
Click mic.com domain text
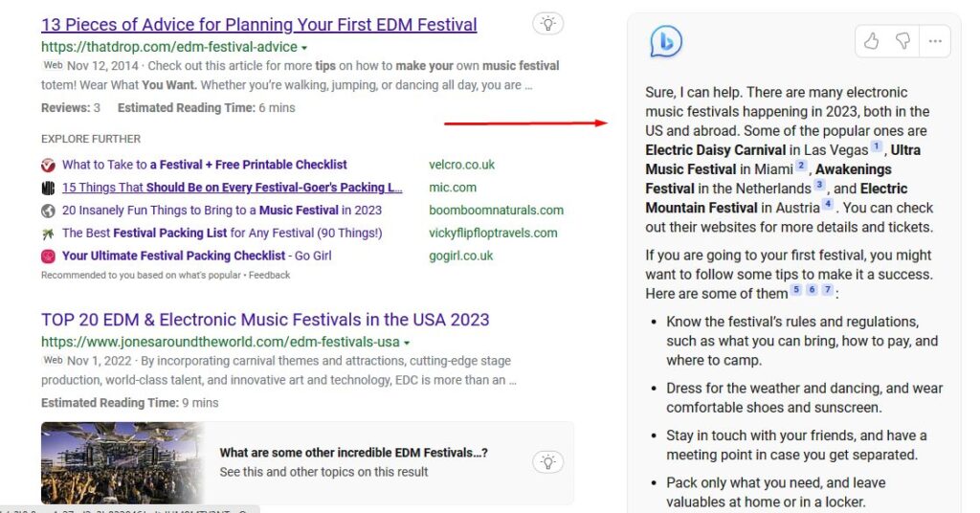[x=453, y=188]
